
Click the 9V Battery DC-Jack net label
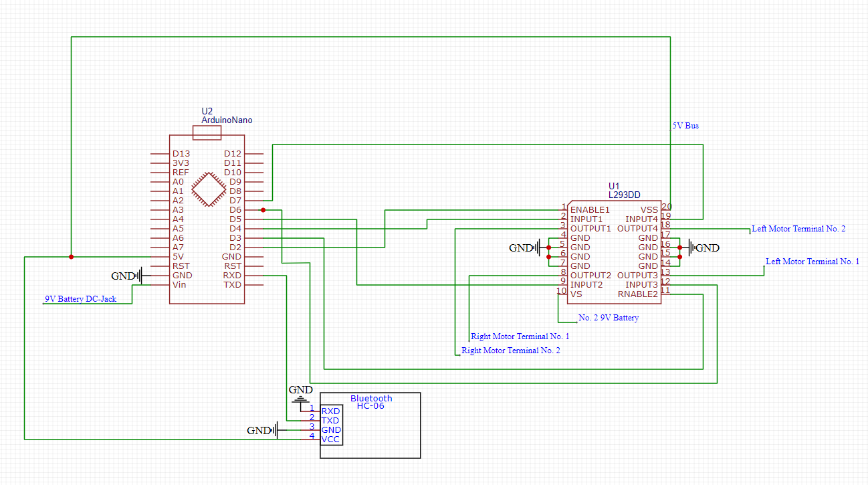point(80,299)
